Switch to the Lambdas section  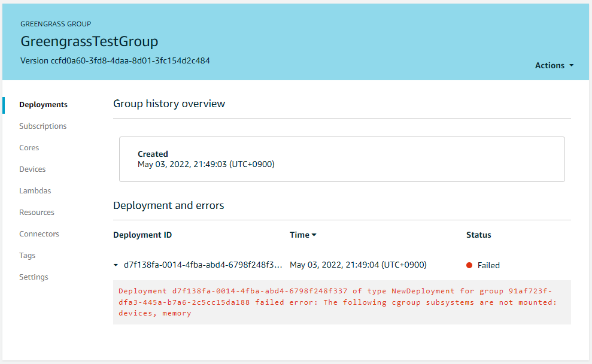tap(35, 191)
